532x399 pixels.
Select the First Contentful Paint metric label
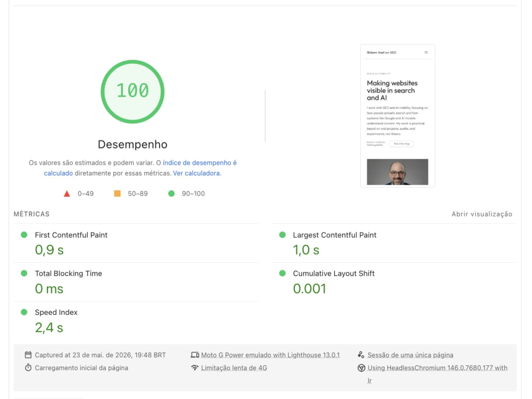[x=71, y=235]
